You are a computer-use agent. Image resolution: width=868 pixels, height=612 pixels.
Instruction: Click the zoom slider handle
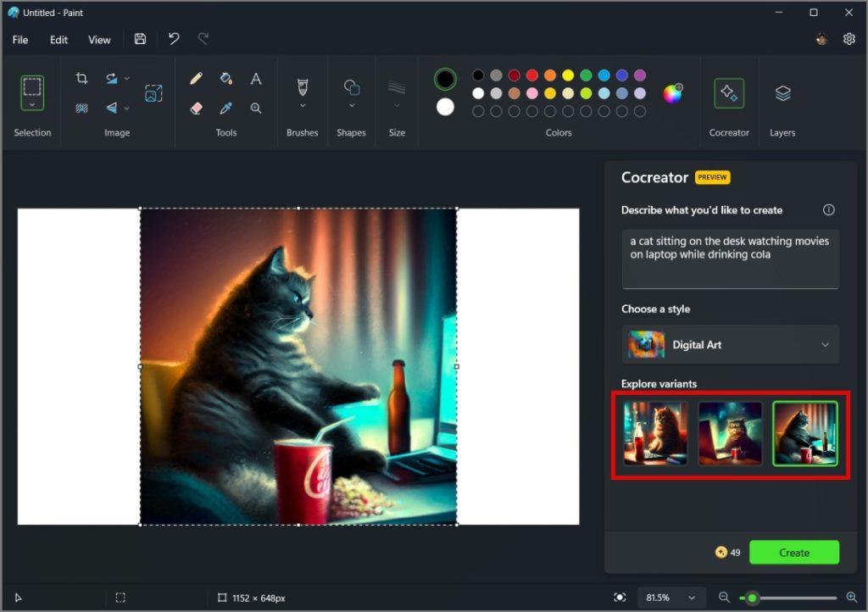[x=751, y=598]
